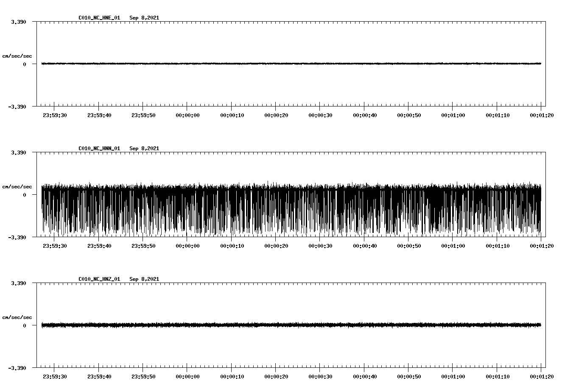Viewport: 576px width, 392px height.
Task: Click the 00:01:00 time label on HNE plot
Action: tap(453, 115)
